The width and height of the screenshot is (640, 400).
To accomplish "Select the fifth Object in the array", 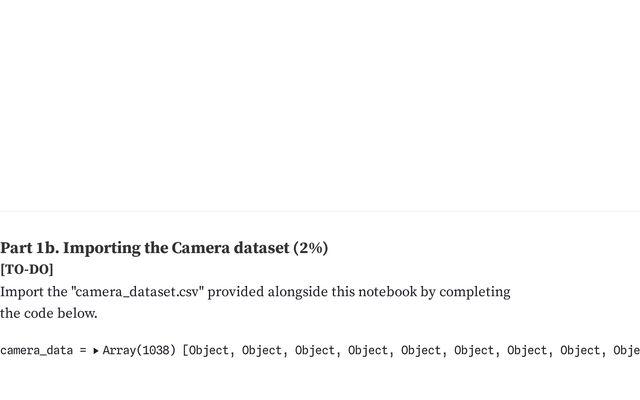I will [421, 351].
